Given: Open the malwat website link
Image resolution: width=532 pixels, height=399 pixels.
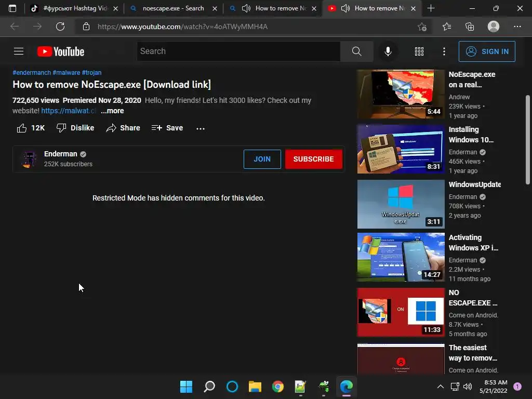Looking at the screenshot, I should click(x=69, y=111).
